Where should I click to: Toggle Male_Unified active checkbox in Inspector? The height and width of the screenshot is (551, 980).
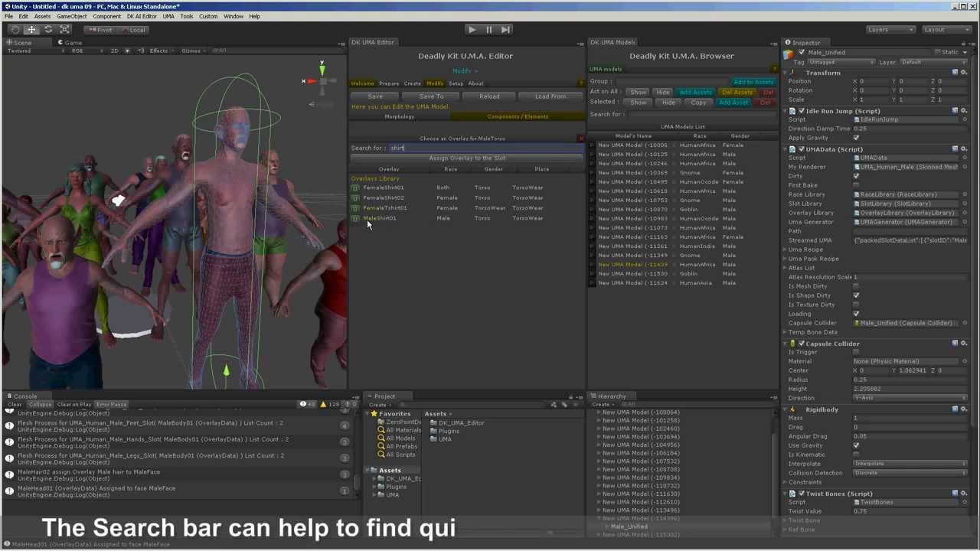click(802, 53)
